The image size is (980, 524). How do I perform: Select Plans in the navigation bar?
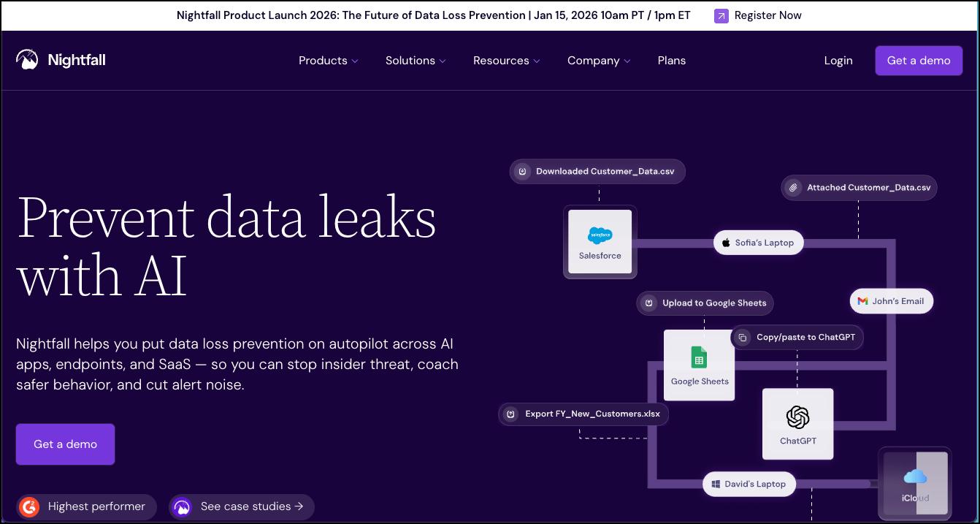click(x=671, y=60)
